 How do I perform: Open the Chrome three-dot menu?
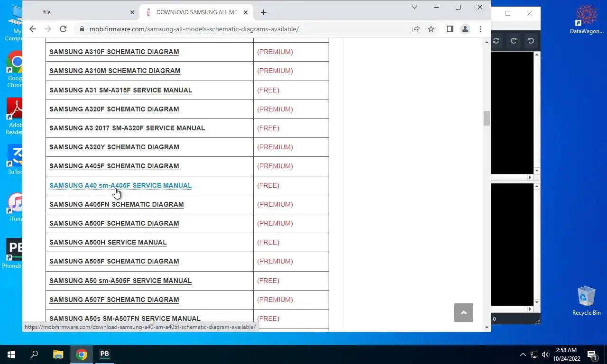coord(480,29)
